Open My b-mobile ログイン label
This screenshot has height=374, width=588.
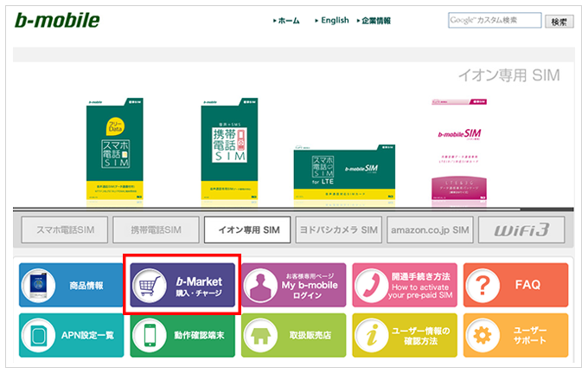point(310,286)
